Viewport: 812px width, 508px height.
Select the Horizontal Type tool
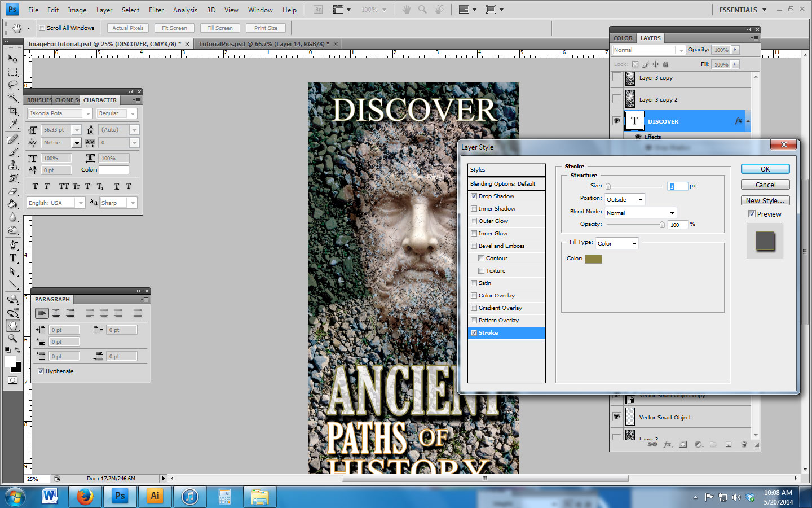(x=13, y=258)
